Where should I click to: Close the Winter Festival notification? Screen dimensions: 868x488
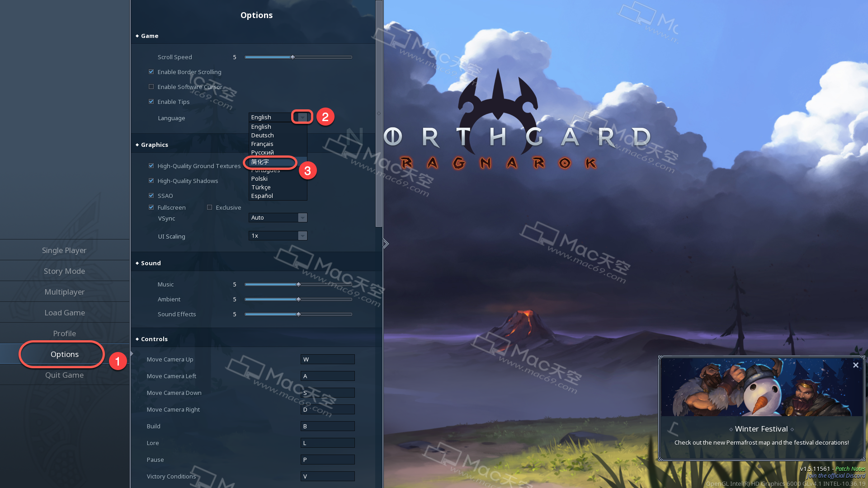tap(856, 364)
